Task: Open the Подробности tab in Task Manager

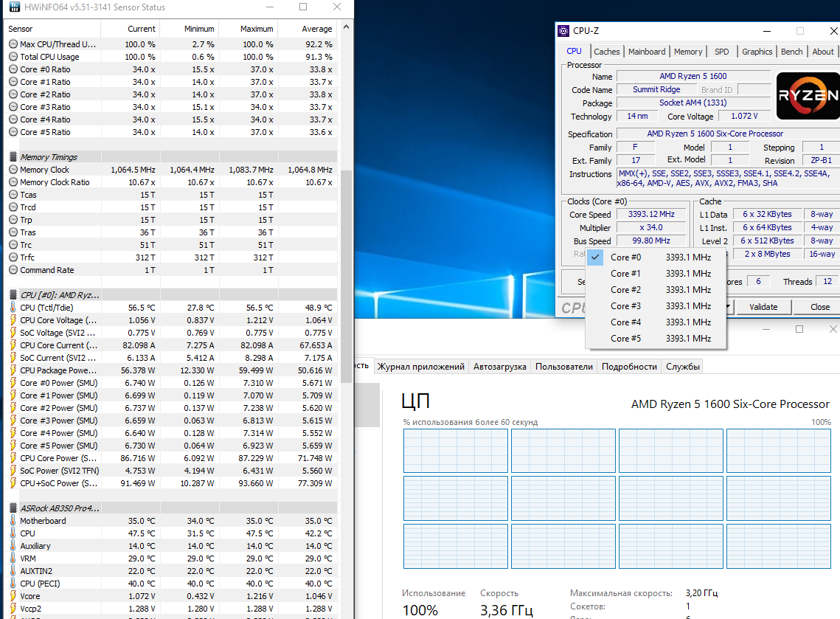Action: point(629,367)
